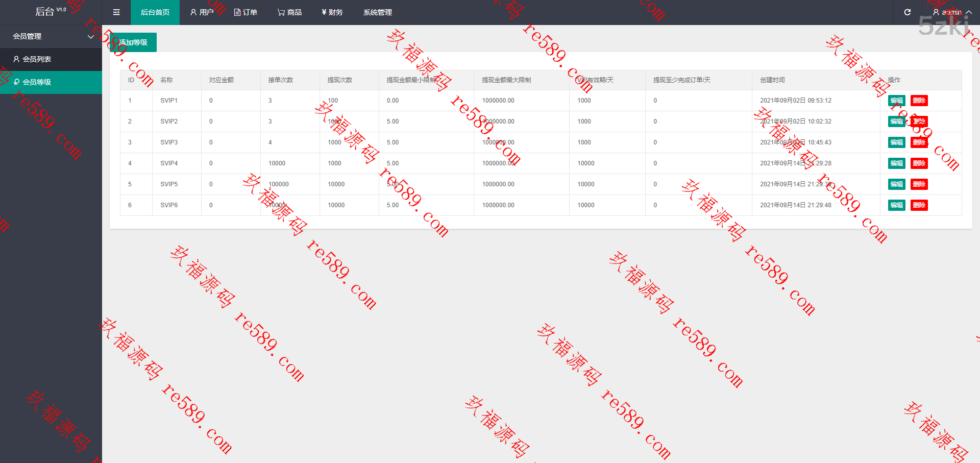Select 会员等级 in the sidebar
The height and width of the screenshot is (463, 980).
tap(37, 82)
